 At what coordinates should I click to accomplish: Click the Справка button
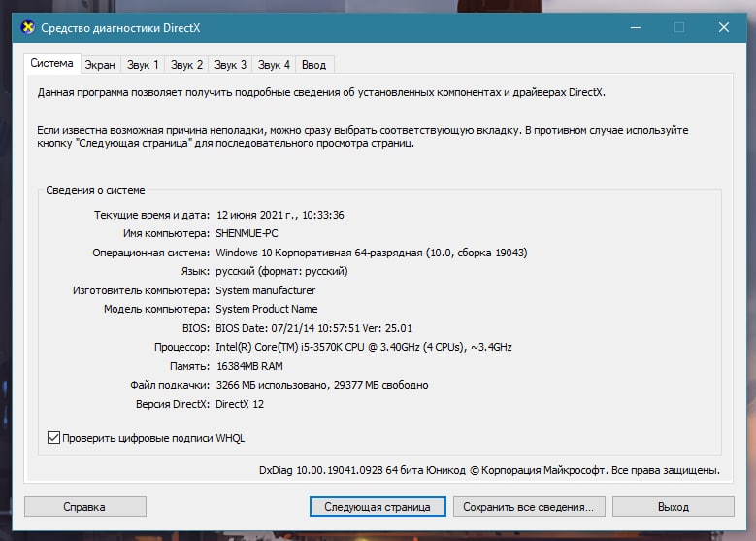pos(84,507)
